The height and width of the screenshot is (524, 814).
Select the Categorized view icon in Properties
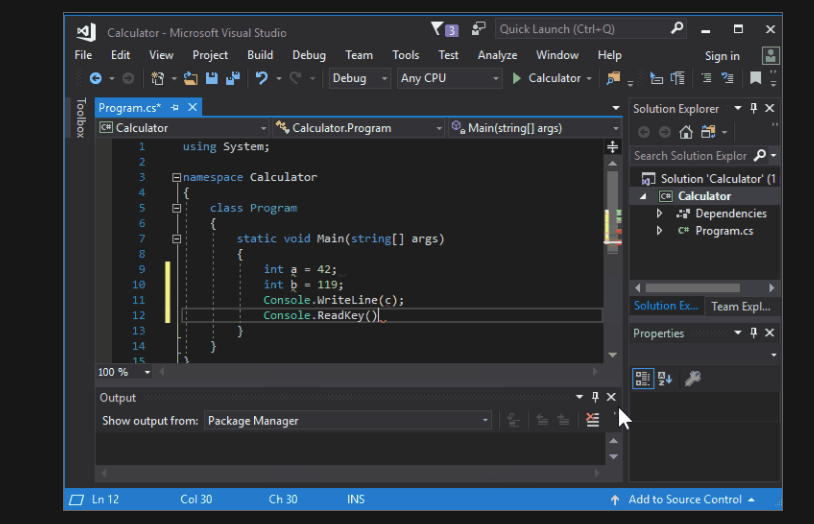pyautogui.click(x=643, y=379)
